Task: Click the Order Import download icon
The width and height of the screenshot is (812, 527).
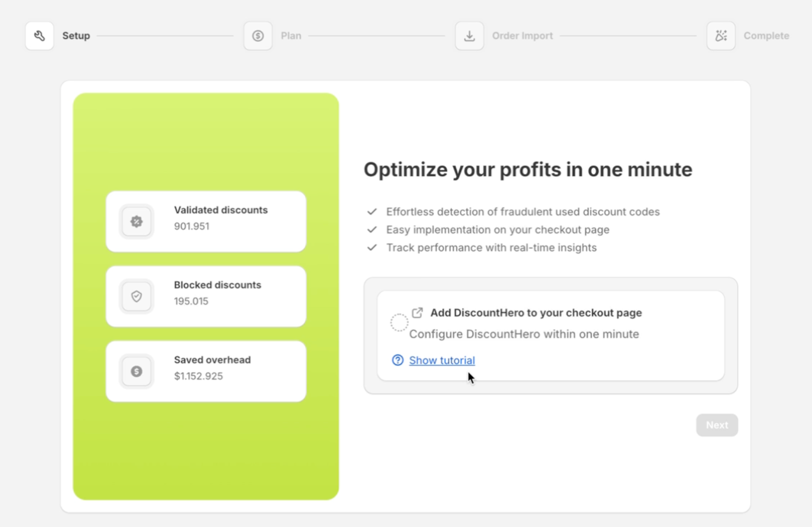Action: [470, 36]
